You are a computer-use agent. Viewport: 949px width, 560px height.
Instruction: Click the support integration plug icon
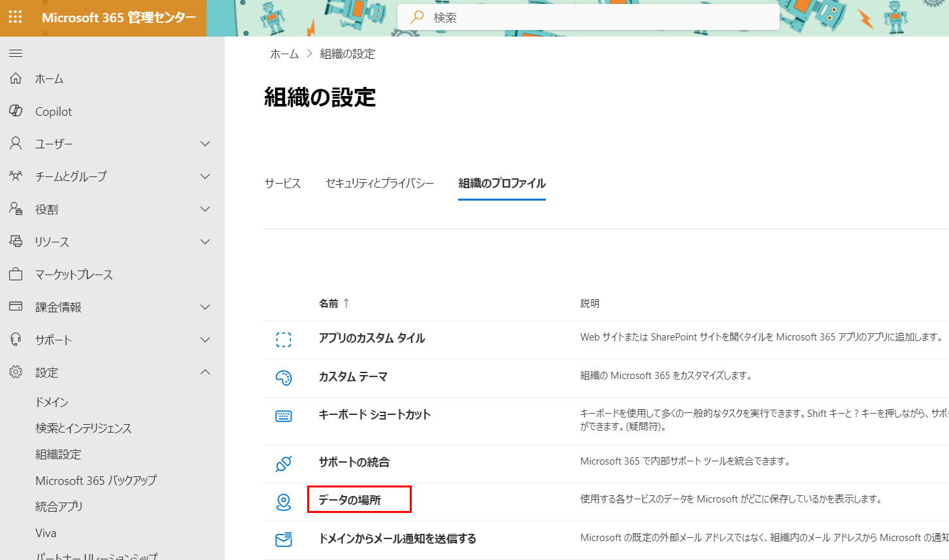tap(284, 464)
